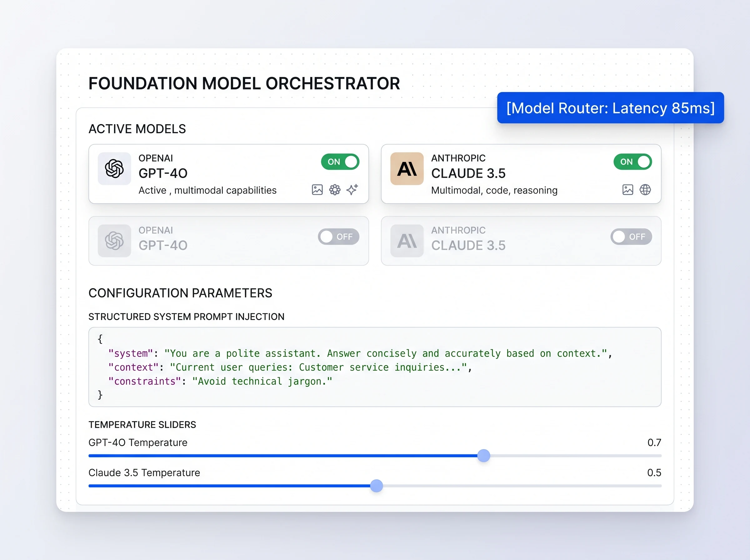Turn off the active GPT-4O ON toggle
This screenshot has width=750, height=560.
(x=340, y=162)
